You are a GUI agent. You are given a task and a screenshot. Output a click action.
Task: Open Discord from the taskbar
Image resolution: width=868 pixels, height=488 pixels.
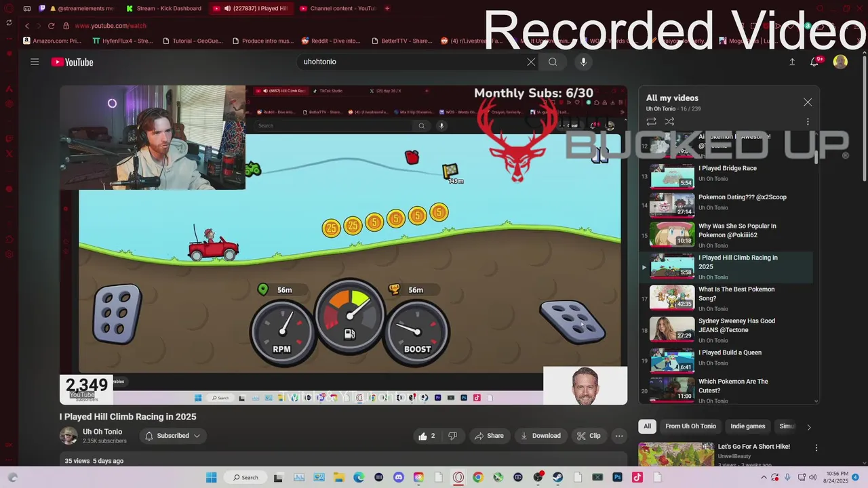tap(398, 477)
